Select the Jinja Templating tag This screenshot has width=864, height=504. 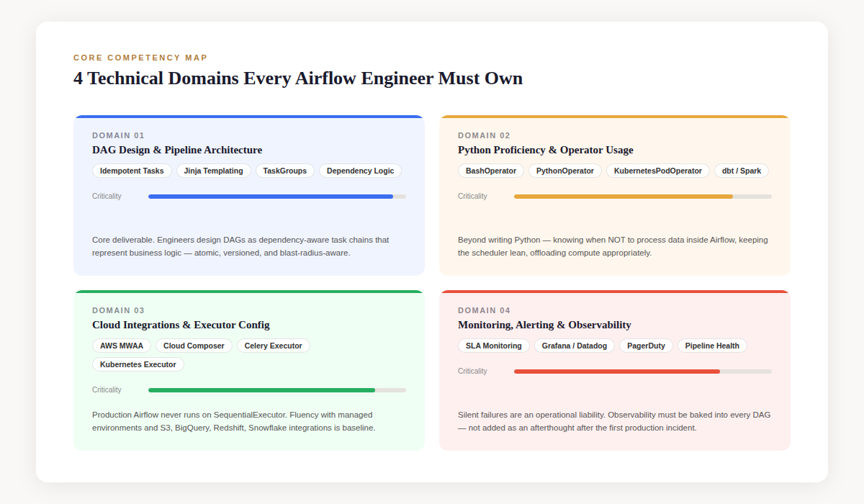[214, 171]
